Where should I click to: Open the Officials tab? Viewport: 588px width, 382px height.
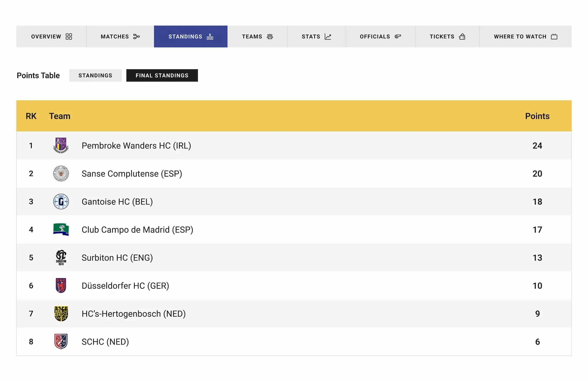coord(380,37)
